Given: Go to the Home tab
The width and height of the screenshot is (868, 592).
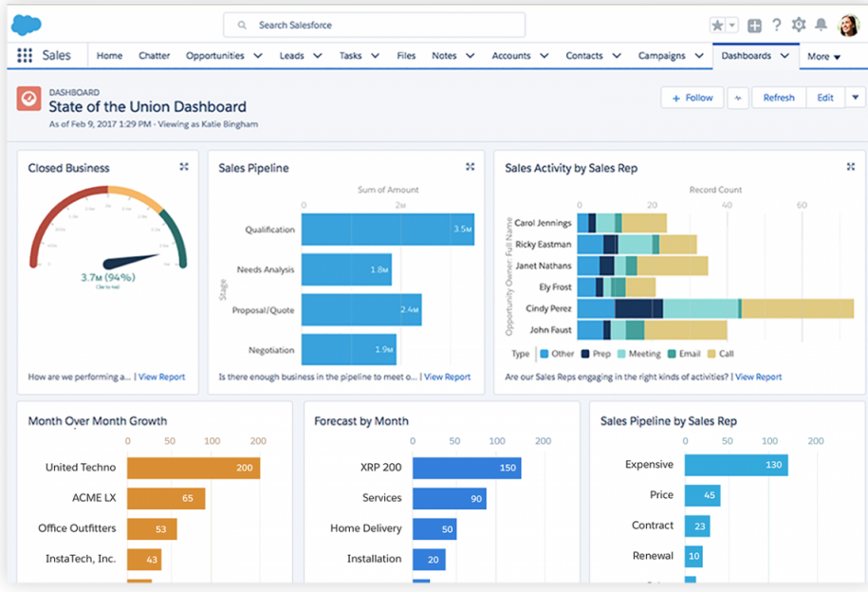Looking at the screenshot, I should 110,55.
